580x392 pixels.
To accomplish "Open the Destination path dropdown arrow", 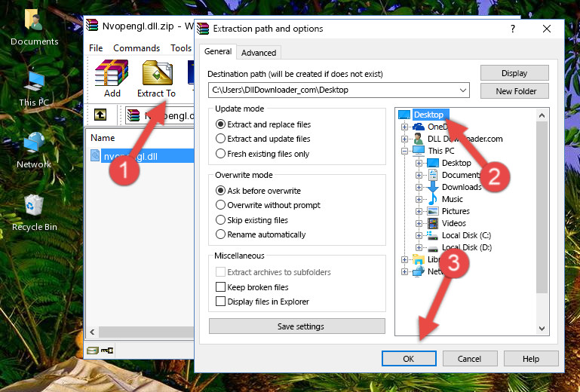I will click(x=463, y=90).
